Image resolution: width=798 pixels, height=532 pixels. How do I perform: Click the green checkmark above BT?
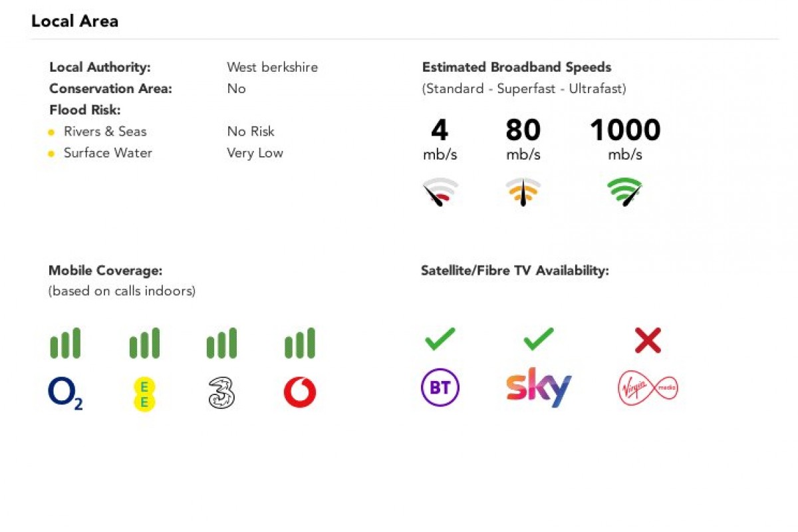(440, 339)
